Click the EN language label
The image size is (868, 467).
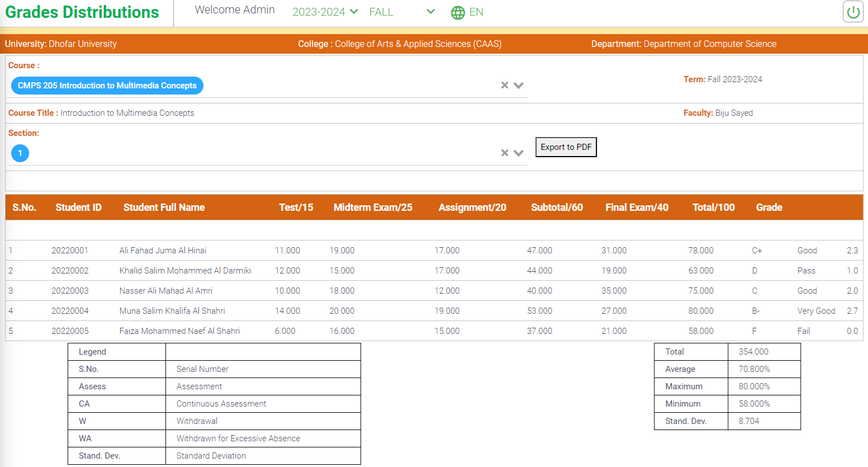click(x=476, y=12)
